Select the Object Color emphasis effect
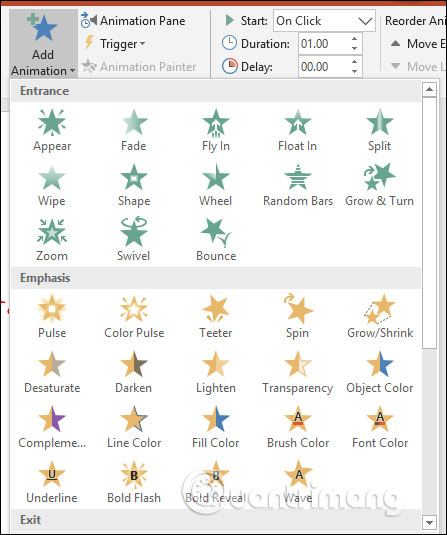447x535 pixels. (379, 372)
